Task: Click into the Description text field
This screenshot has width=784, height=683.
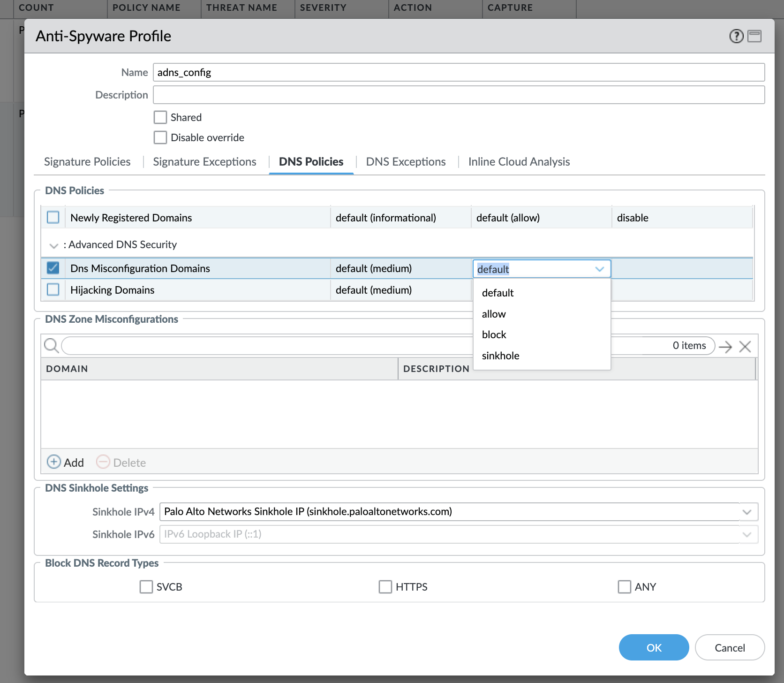Action: 459,95
